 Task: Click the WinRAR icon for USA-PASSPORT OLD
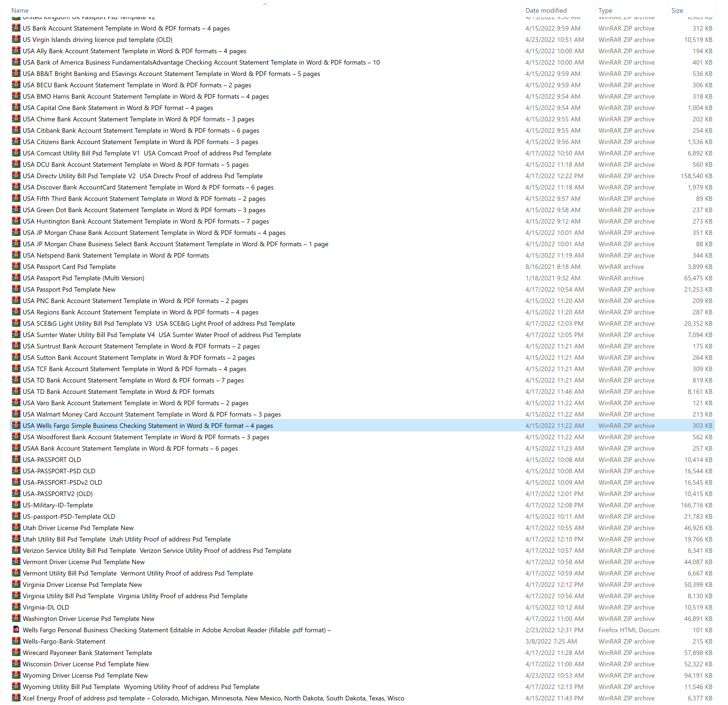coord(16,460)
